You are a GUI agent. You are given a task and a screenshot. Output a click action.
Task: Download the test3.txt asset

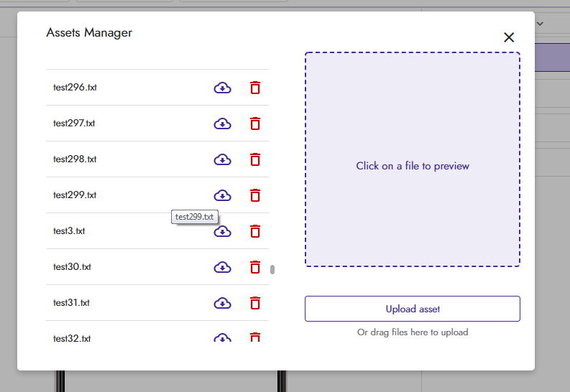click(222, 232)
